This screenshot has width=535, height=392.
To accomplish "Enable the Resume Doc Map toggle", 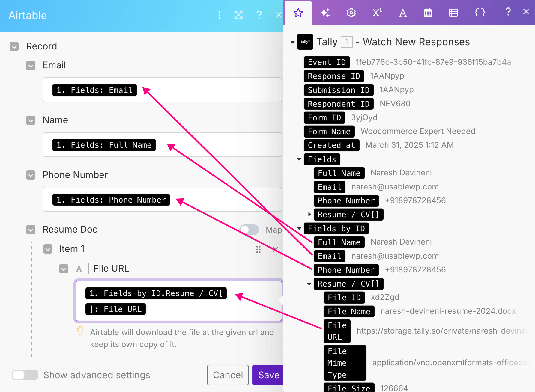I will coord(250,230).
